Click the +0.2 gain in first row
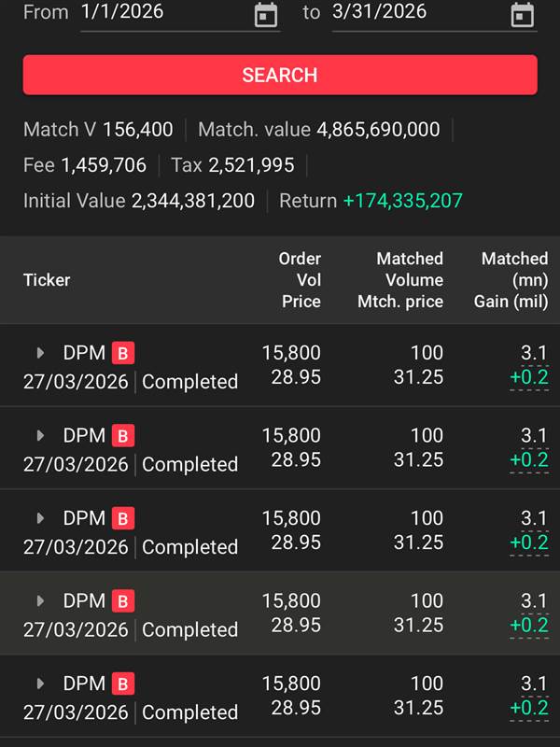560x747 pixels. [528, 378]
